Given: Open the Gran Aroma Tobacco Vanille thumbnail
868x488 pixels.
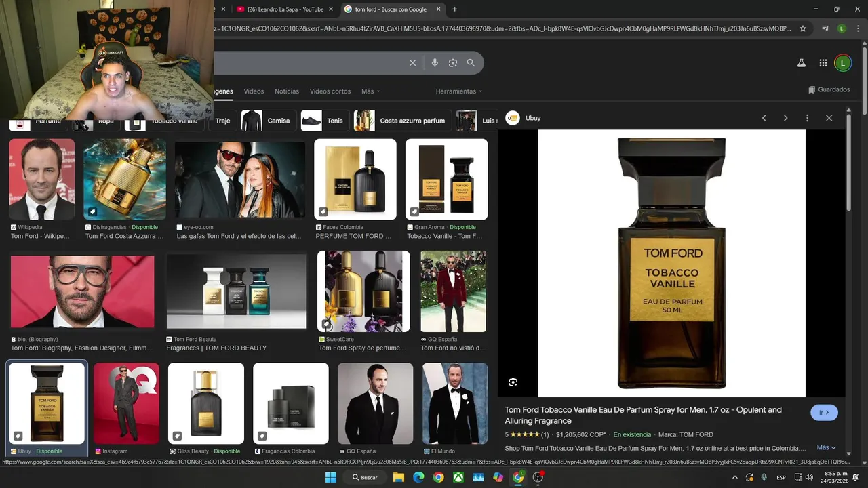Looking at the screenshot, I should click(446, 179).
